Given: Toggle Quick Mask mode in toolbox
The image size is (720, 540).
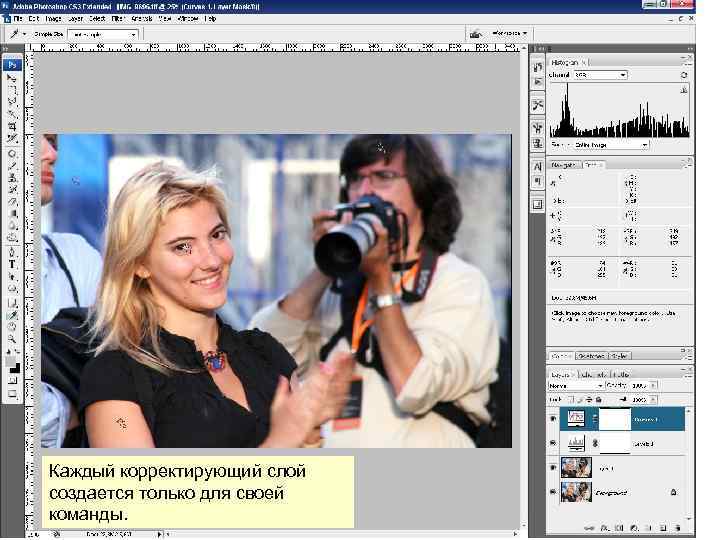Looking at the screenshot, I should [12, 381].
